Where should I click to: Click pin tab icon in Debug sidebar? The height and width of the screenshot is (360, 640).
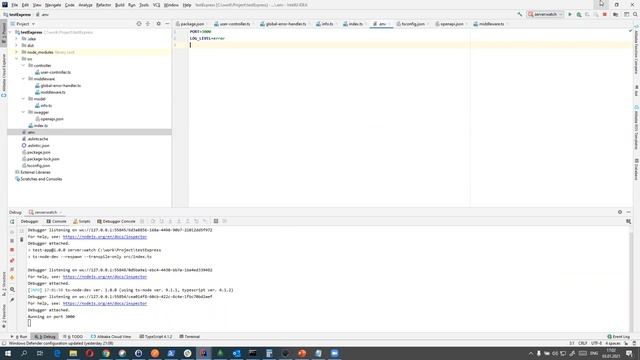12,300
